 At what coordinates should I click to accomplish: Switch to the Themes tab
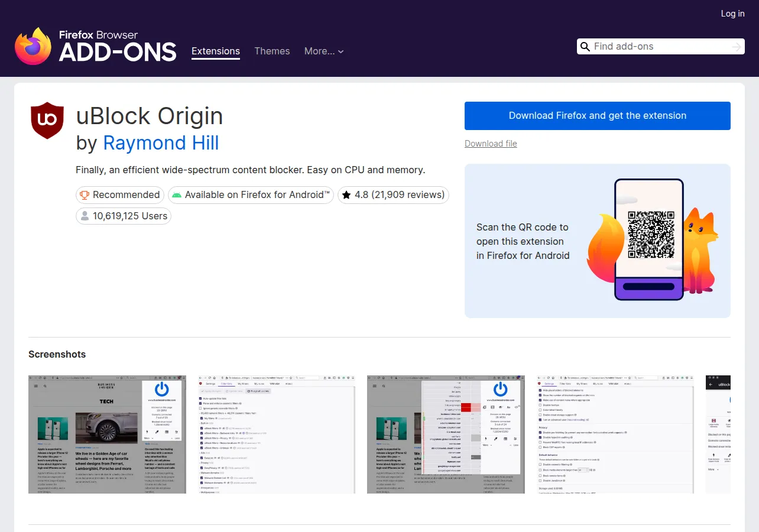click(272, 51)
